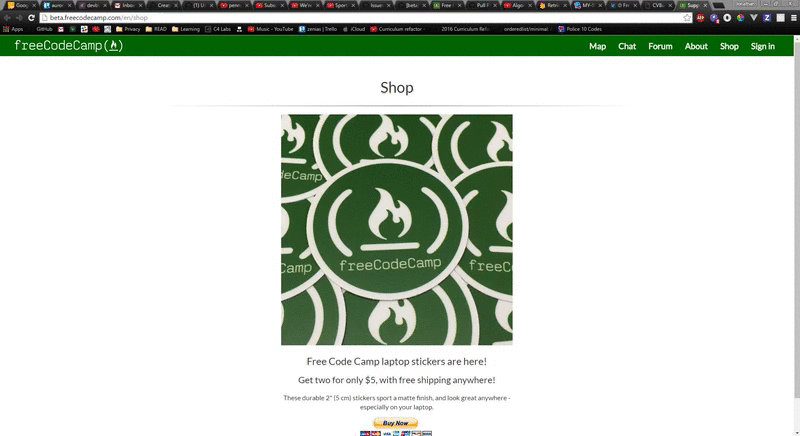
Task: Reload the page with refresh icon
Action: (31, 17)
